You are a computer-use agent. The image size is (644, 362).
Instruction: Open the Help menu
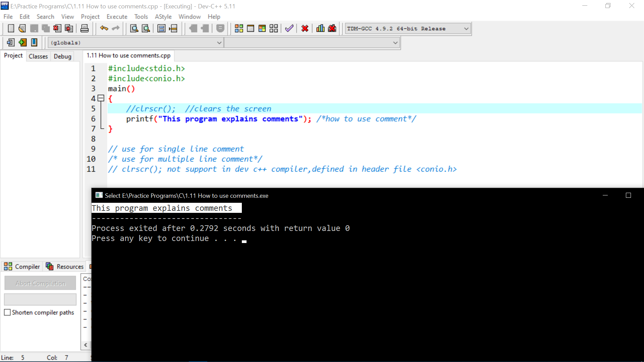tap(214, 17)
